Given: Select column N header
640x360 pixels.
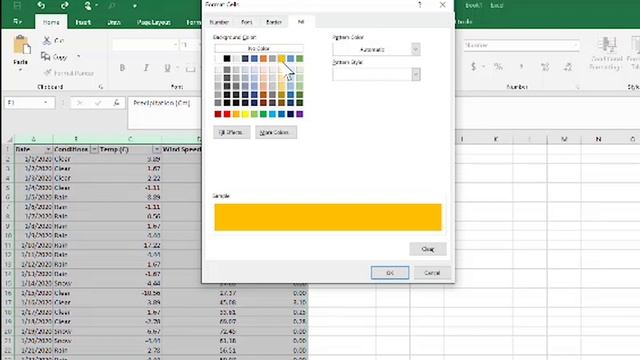Looking at the screenshot, I should (598, 139).
